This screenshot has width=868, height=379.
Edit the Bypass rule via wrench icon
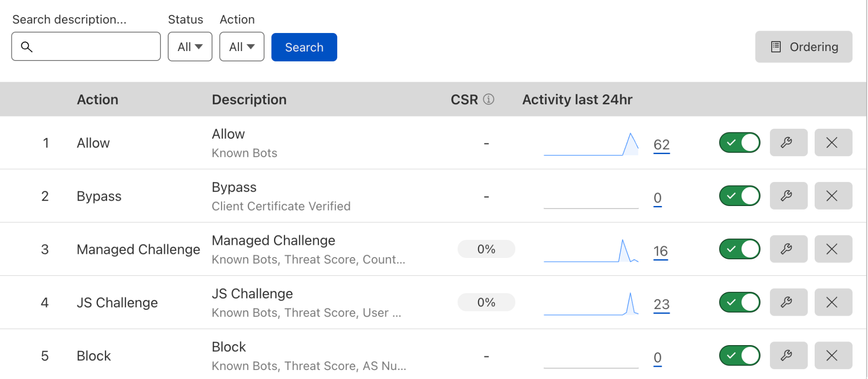788,196
